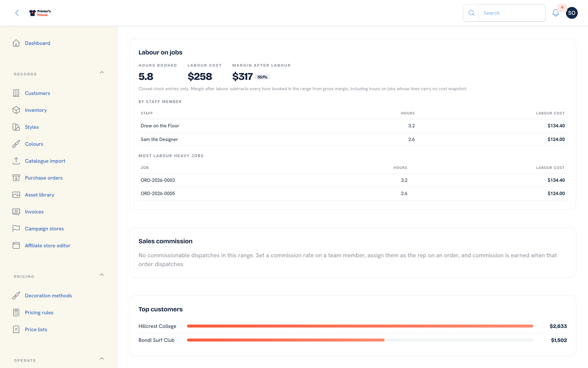Open the Campaign stores link
This screenshot has height=368, width=588.
tap(44, 229)
